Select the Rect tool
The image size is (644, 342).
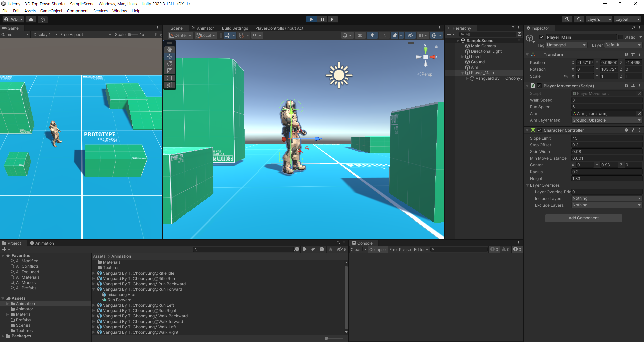(x=170, y=78)
